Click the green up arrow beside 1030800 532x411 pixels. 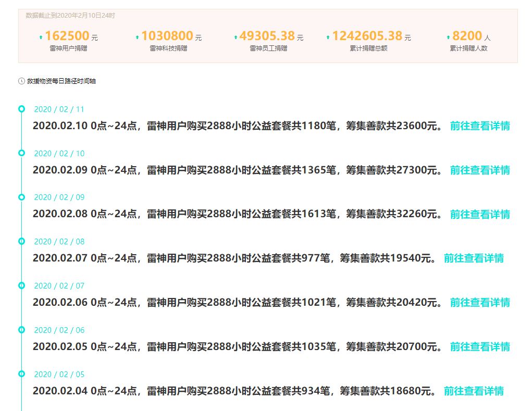[137, 38]
